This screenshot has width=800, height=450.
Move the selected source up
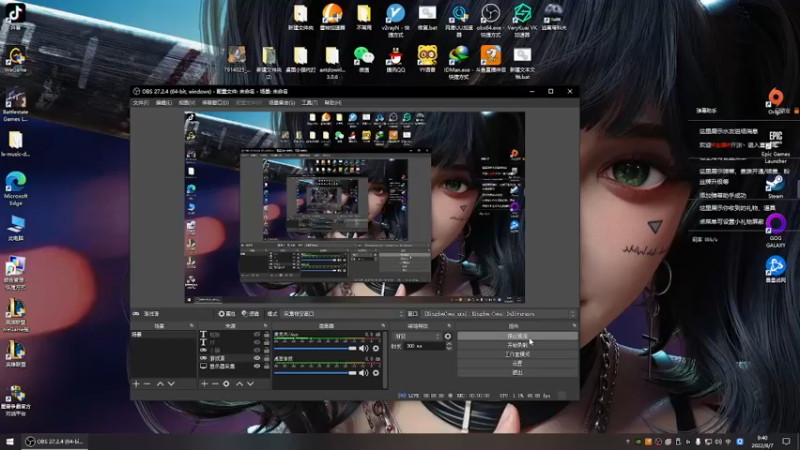(239, 384)
